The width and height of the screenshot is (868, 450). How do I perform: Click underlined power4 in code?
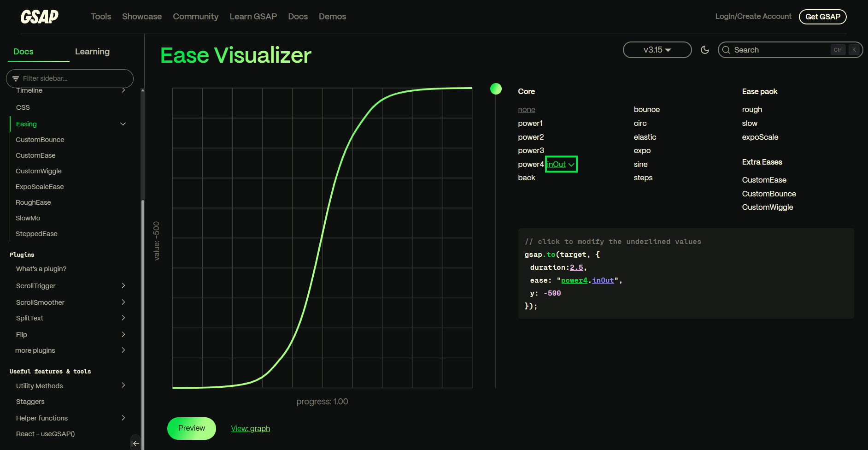tap(574, 280)
